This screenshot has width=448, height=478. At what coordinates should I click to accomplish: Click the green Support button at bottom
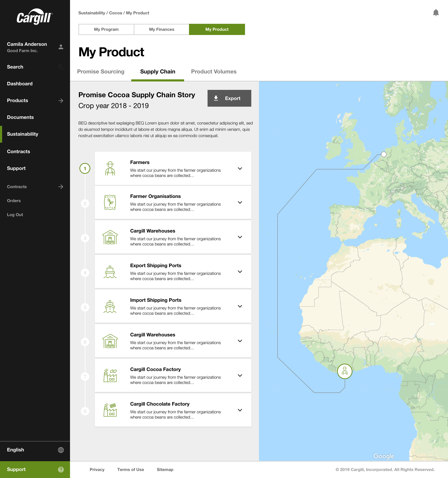35,469
